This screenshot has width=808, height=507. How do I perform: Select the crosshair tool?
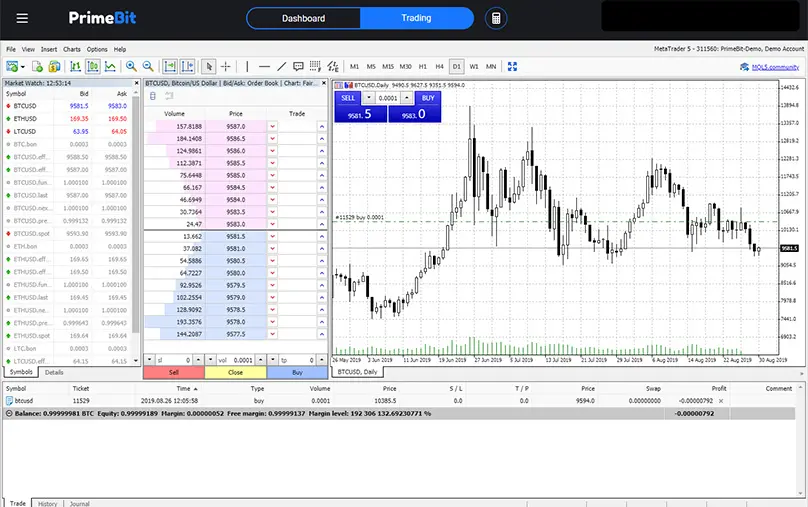pyautogui.click(x=226, y=66)
